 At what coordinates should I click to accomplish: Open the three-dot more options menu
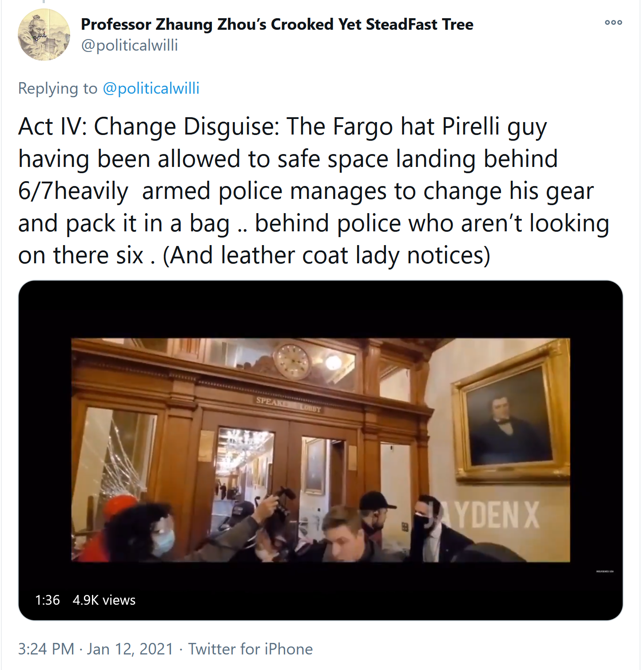pos(613,22)
